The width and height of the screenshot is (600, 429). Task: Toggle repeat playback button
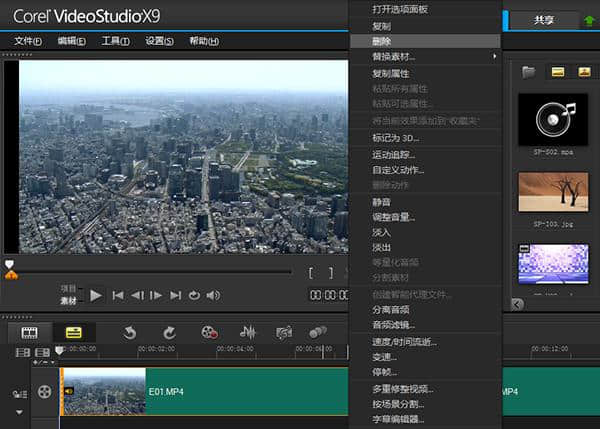(194, 295)
